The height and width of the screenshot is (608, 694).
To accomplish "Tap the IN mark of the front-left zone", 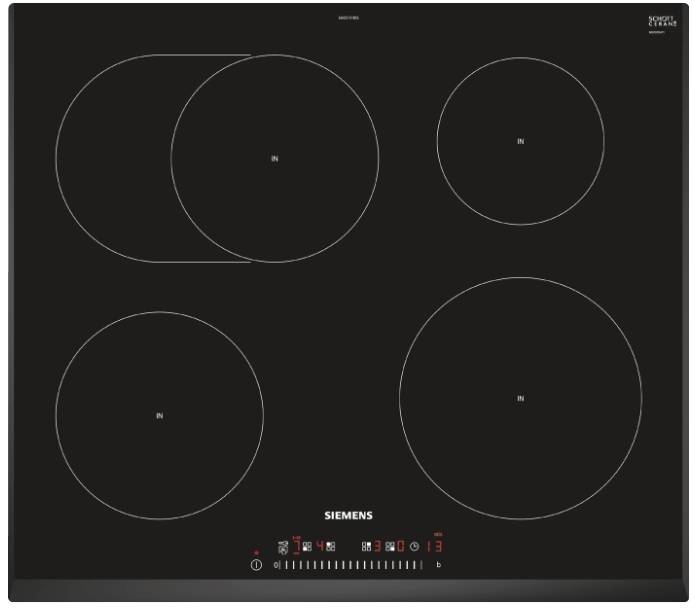I will click(160, 416).
